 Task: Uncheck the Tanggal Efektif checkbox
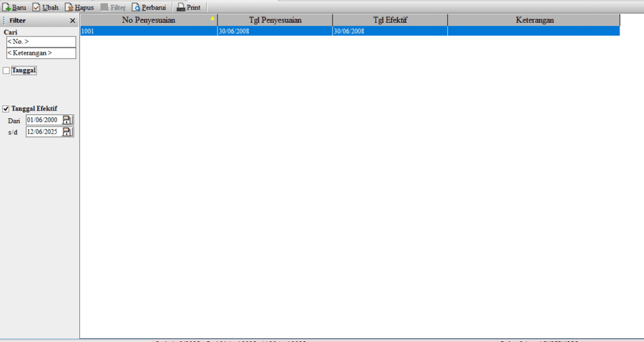click(x=6, y=108)
